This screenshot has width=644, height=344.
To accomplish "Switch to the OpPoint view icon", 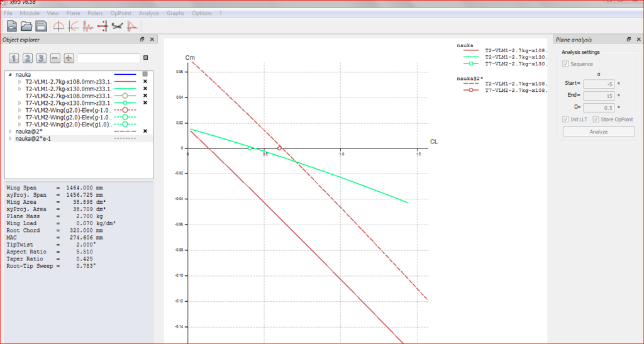I will coord(58,26).
